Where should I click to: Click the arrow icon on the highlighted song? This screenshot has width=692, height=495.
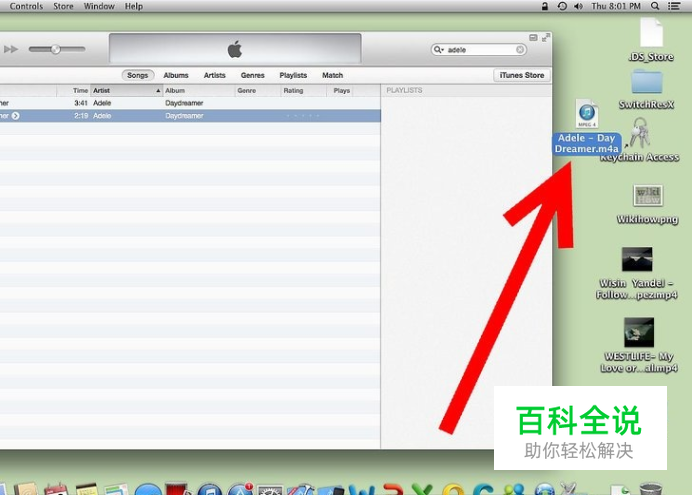point(15,116)
